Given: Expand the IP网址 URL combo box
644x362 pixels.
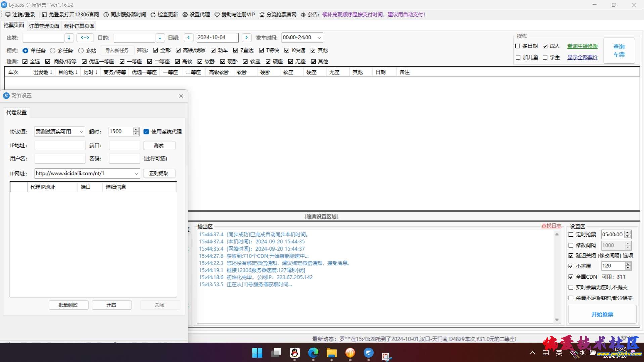Looking at the screenshot, I should (136, 174).
